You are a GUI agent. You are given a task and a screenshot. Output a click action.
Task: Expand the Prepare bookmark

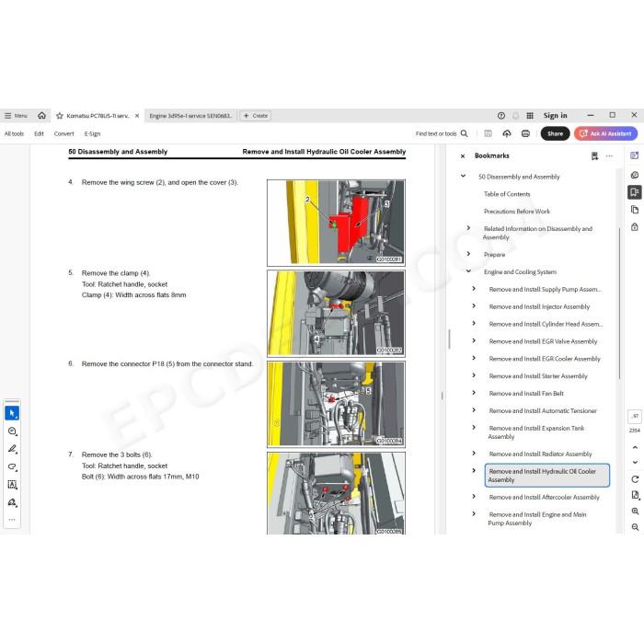coord(468,254)
